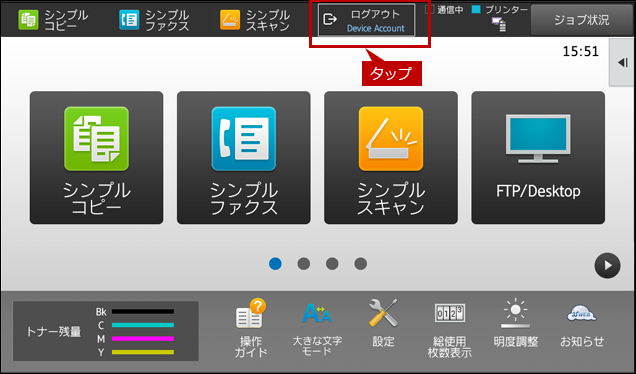Viewport: 636px width, 374px height.
Task: Jump to second home page dot
Action: pos(304,264)
